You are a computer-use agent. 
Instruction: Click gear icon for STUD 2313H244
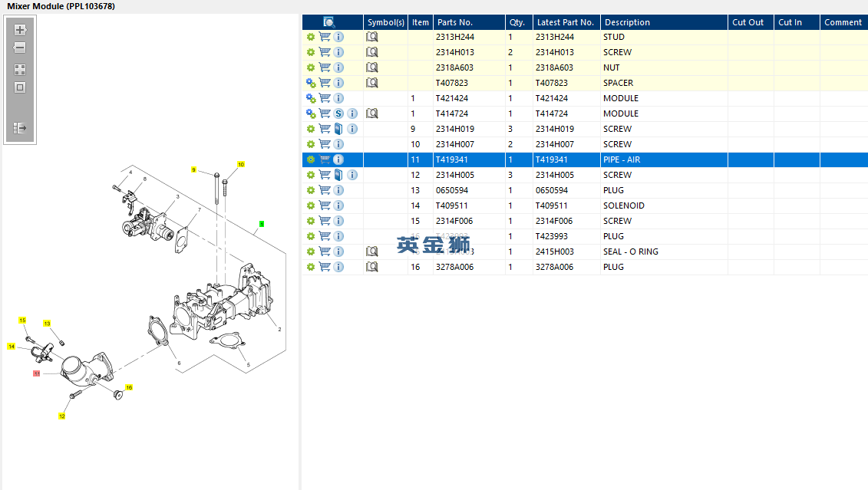[311, 37]
